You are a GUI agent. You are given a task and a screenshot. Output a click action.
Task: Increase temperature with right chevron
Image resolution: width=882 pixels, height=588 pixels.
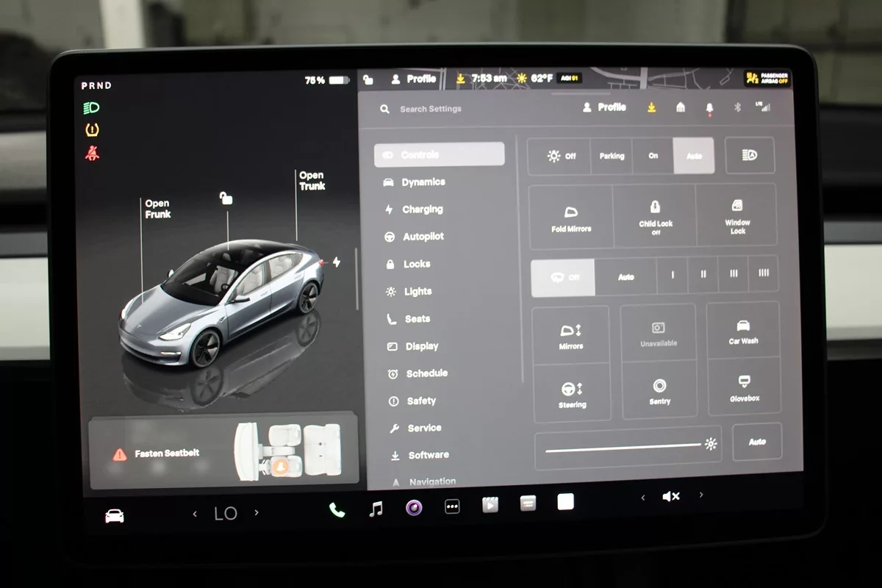point(257,513)
